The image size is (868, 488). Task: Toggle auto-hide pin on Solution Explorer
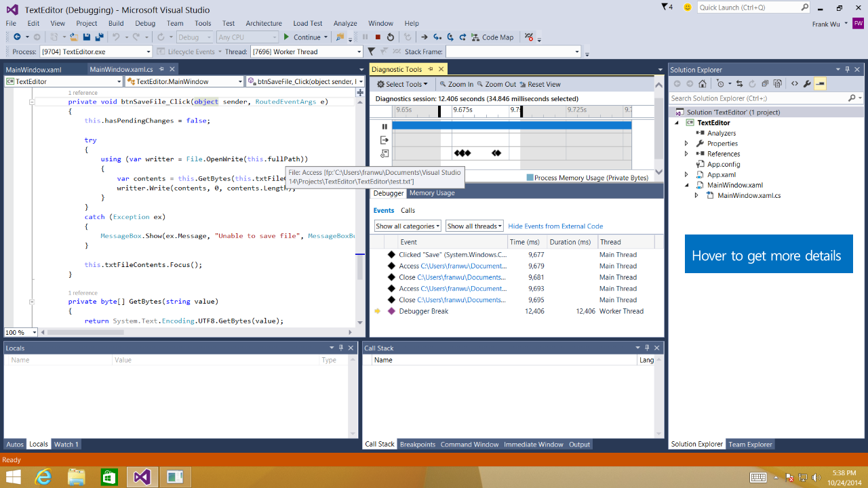pyautogui.click(x=848, y=69)
